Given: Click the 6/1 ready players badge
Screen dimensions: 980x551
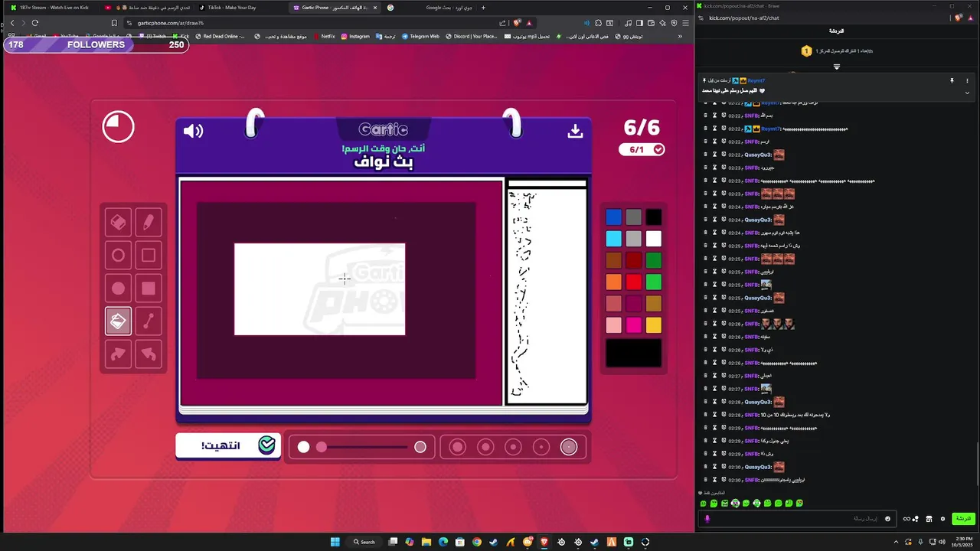Looking at the screenshot, I should pyautogui.click(x=642, y=149).
